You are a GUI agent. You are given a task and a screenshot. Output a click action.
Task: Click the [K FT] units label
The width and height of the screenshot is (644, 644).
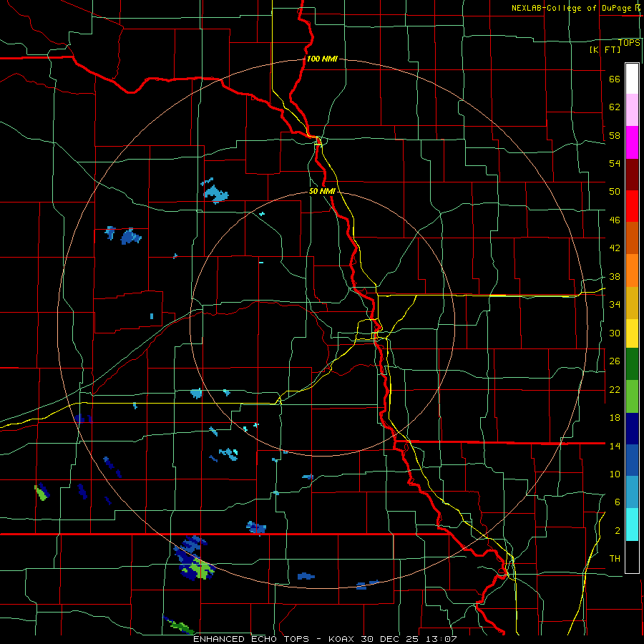[x=605, y=50]
